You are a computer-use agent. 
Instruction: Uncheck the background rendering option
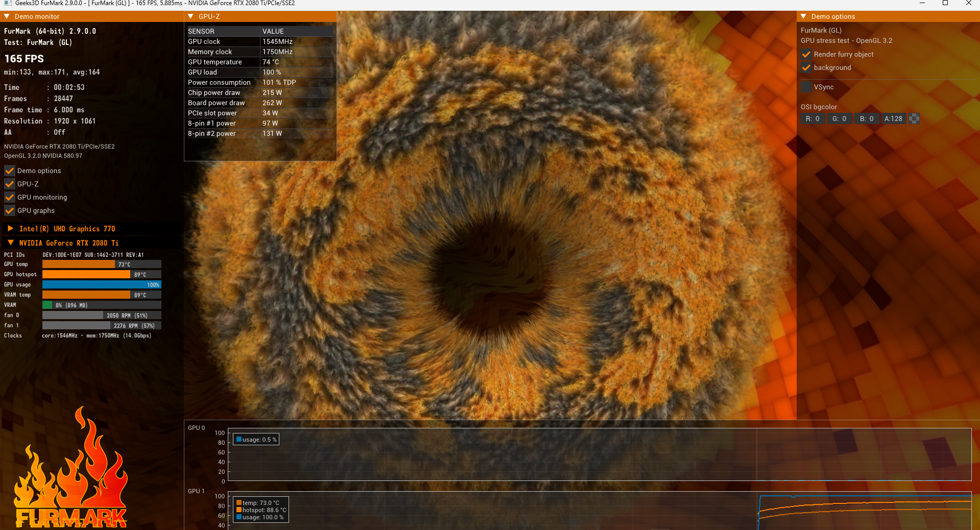click(x=806, y=67)
